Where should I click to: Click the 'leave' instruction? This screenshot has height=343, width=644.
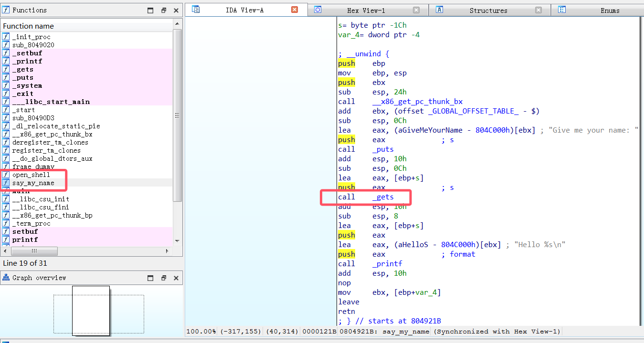348,302
